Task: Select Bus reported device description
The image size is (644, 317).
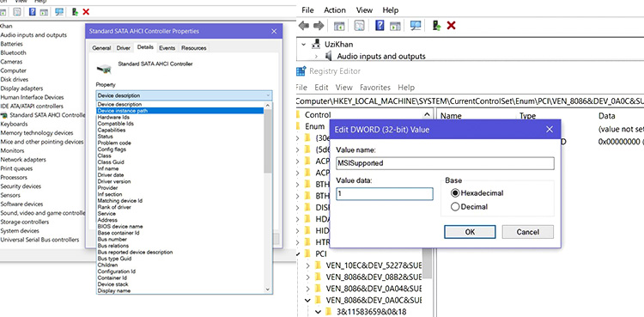Action: coord(135,252)
